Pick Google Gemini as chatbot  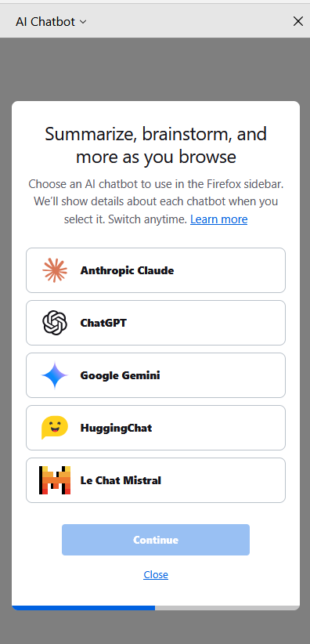tap(156, 375)
